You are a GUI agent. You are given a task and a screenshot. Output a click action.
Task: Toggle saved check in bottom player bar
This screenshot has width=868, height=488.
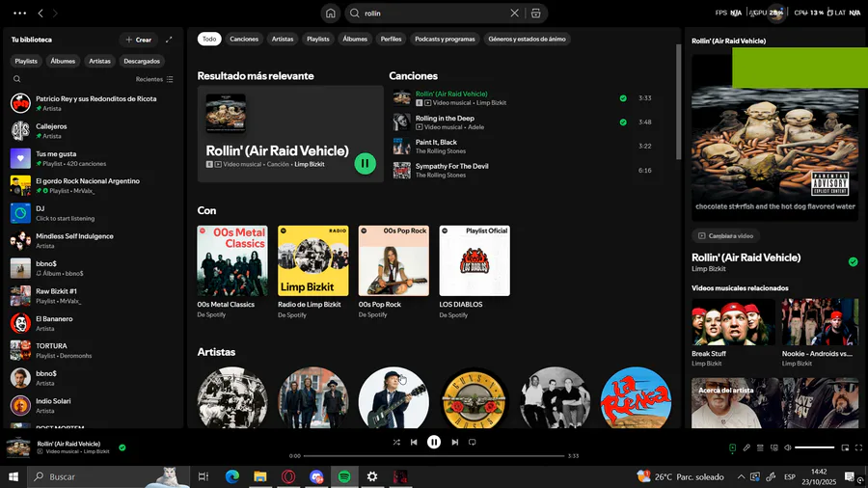pos(122,447)
